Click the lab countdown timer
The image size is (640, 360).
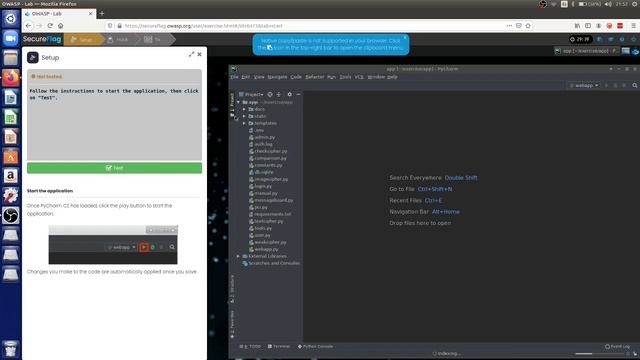coord(580,39)
